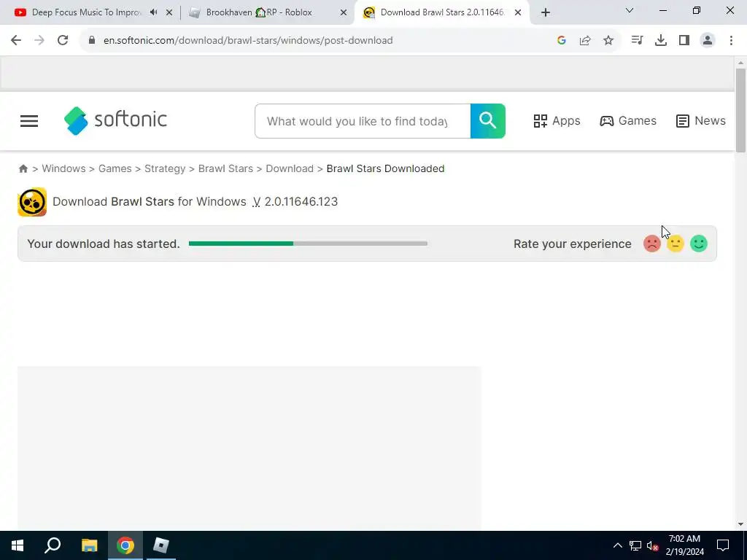Open the Games section
Screen dimensions: 747x560
[x=628, y=121]
